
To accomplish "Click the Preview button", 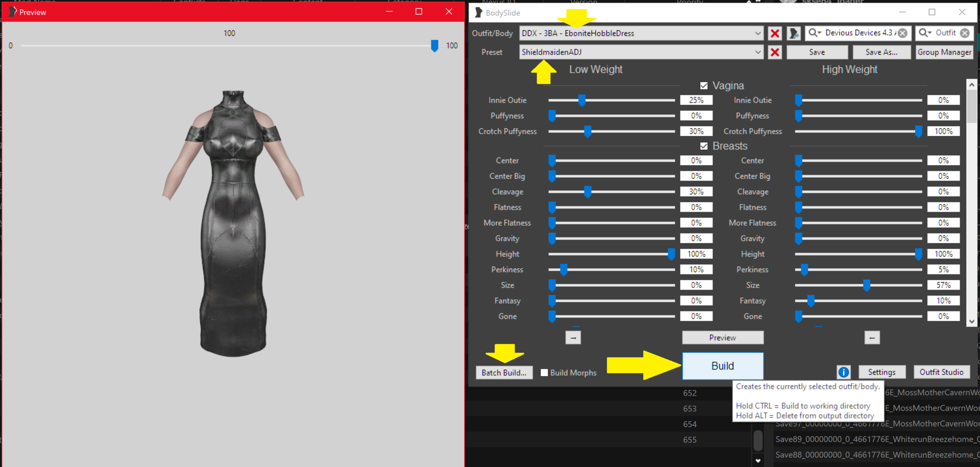I will [723, 338].
